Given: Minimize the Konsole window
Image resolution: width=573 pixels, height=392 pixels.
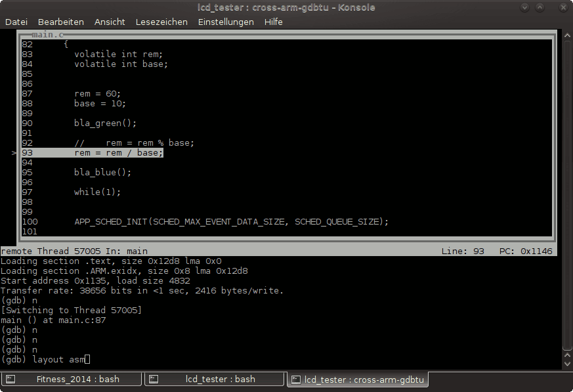Looking at the screenshot, I should tap(525, 8).
